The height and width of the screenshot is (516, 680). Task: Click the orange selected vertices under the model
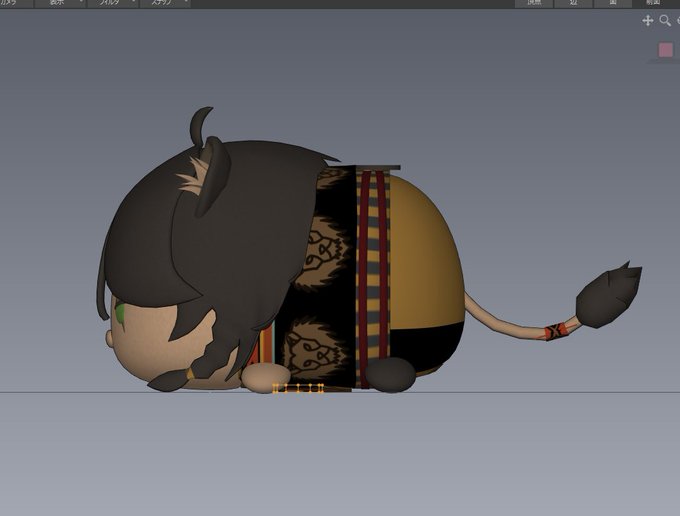[298, 388]
